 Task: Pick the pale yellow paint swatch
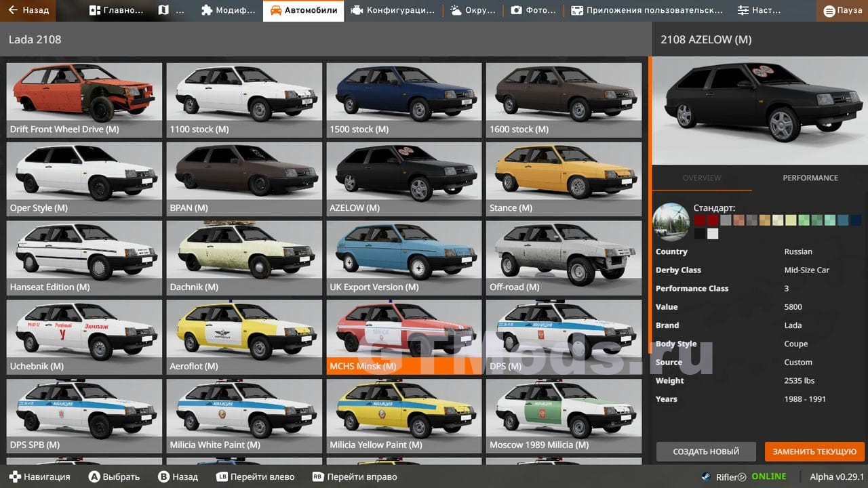point(791,220)
